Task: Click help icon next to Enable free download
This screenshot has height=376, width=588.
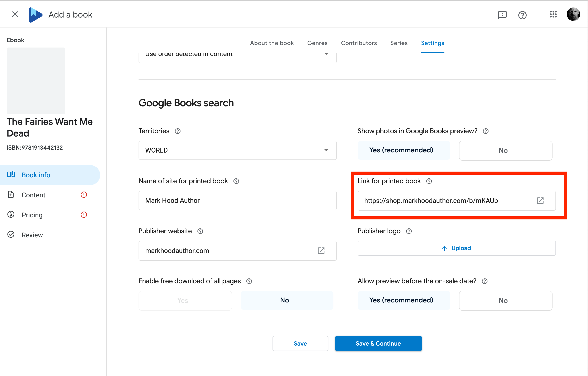Action: click(249, 281)
